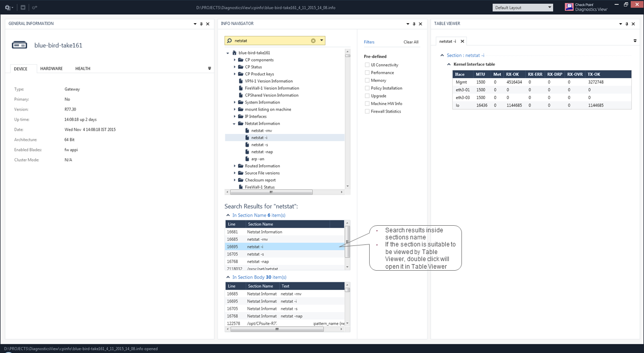
Task: Click the arp -an file icon
Action: [x=247, y=159]
